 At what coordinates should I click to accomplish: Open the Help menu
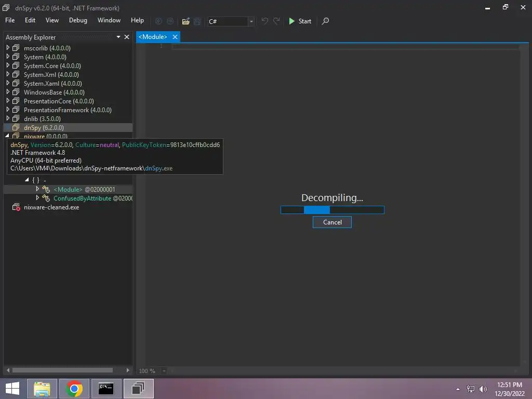137,20
